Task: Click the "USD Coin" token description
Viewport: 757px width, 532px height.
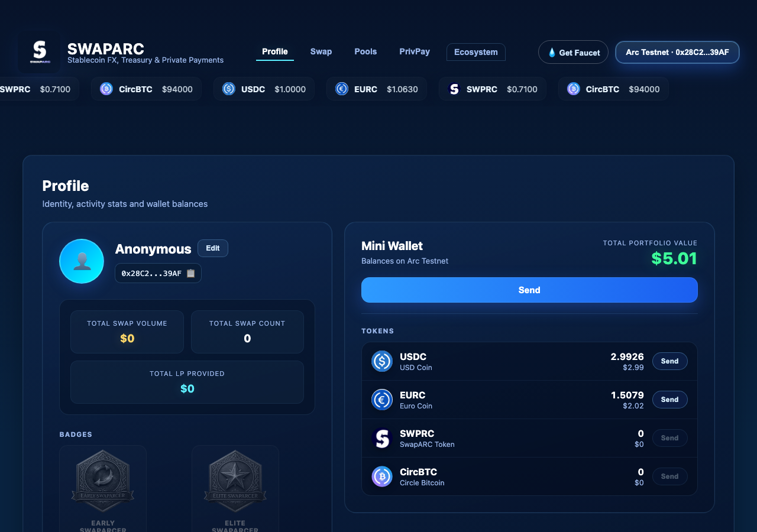Action: [416, 368]
